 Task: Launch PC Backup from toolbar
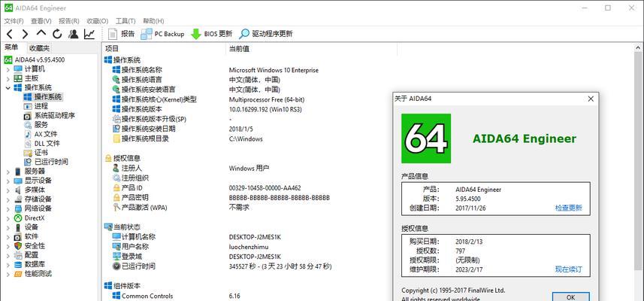162,34
